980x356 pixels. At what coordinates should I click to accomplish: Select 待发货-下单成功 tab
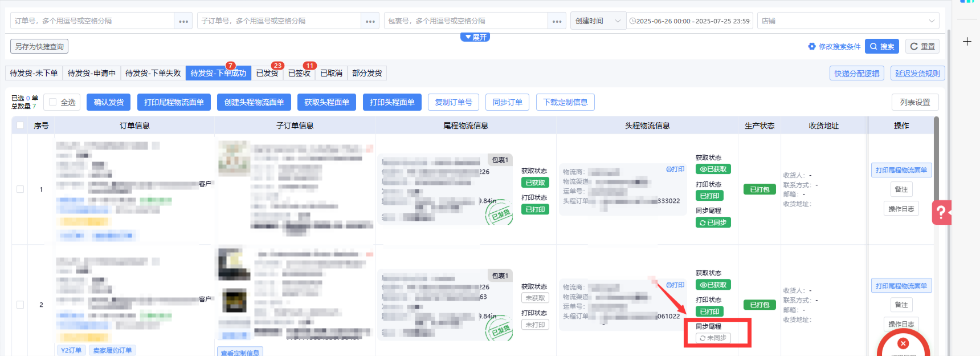coord(218,73)
